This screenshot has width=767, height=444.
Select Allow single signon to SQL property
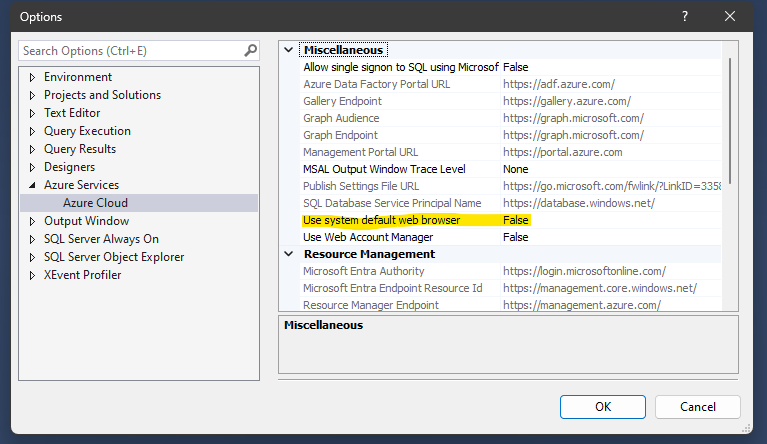pos(401,67)
